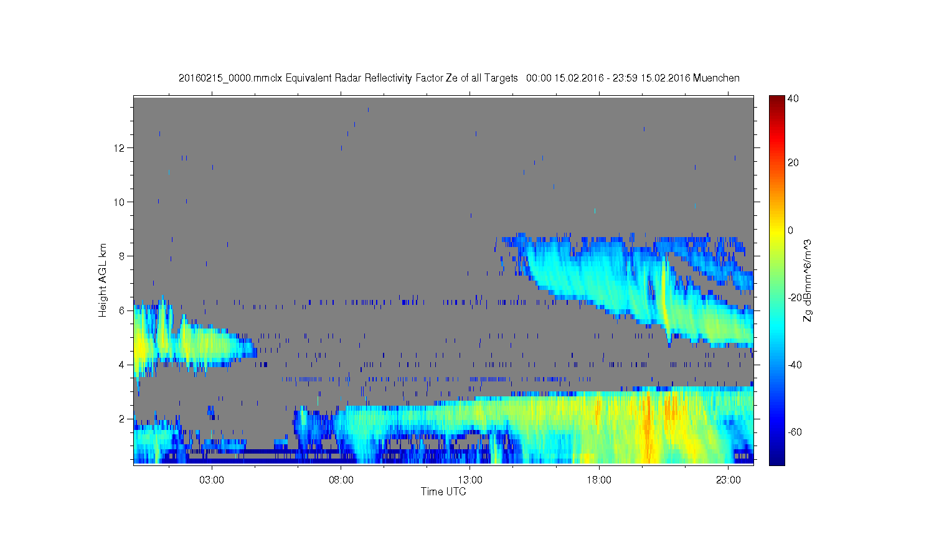Click the dark blue bottom of the colorbar
The image size is (934, 560).
(776, 459)
